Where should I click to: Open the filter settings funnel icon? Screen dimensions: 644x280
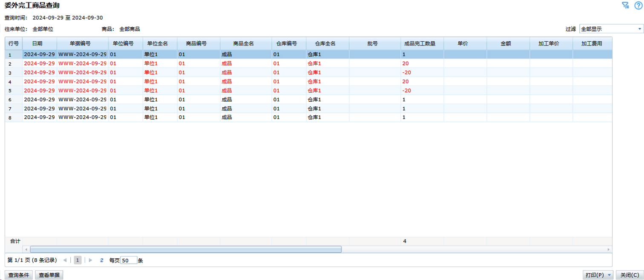coord(625,5)
